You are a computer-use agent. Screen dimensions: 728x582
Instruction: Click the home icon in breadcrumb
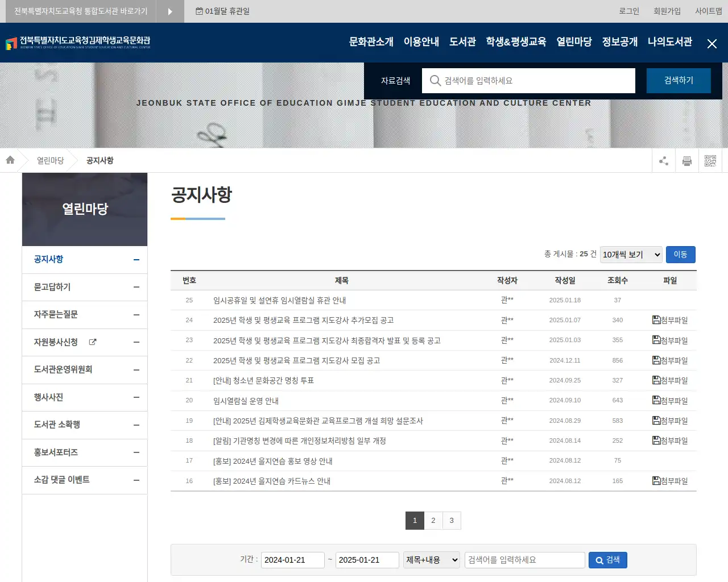10,160
